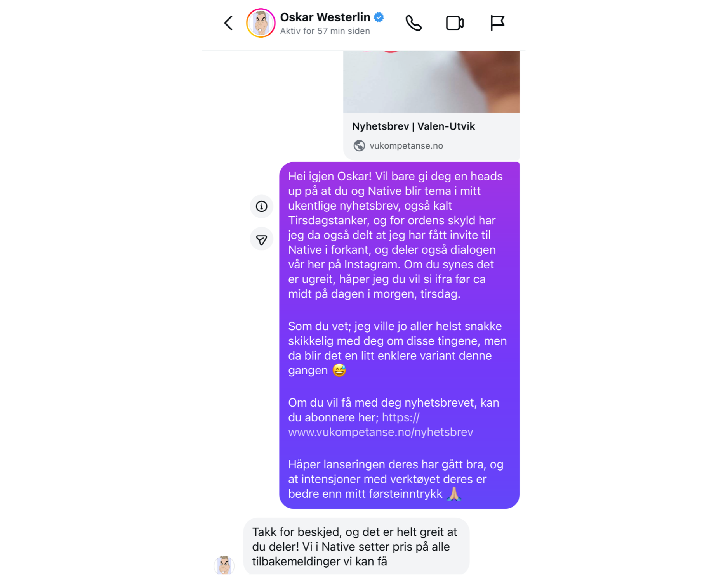The image size is (728, 582).
Task: Click the blue verified badge
Action: pos(379,17)
